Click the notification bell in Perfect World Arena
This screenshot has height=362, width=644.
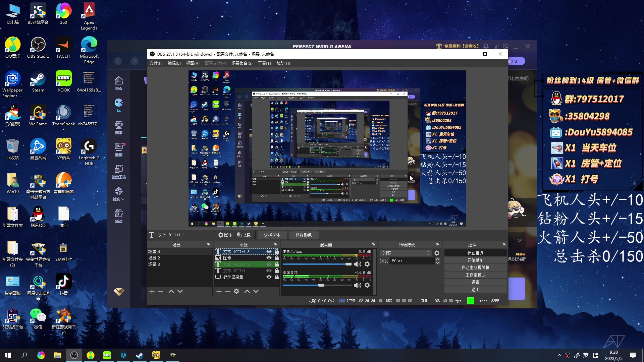point(486,46)
